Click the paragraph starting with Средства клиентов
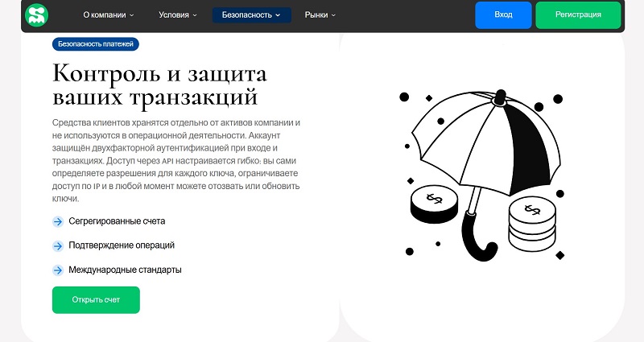 [x=175, y=160]
